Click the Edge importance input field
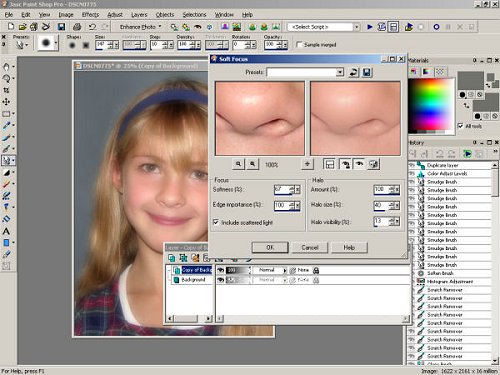This screenshot has width=500, height=375. [282, 205]
